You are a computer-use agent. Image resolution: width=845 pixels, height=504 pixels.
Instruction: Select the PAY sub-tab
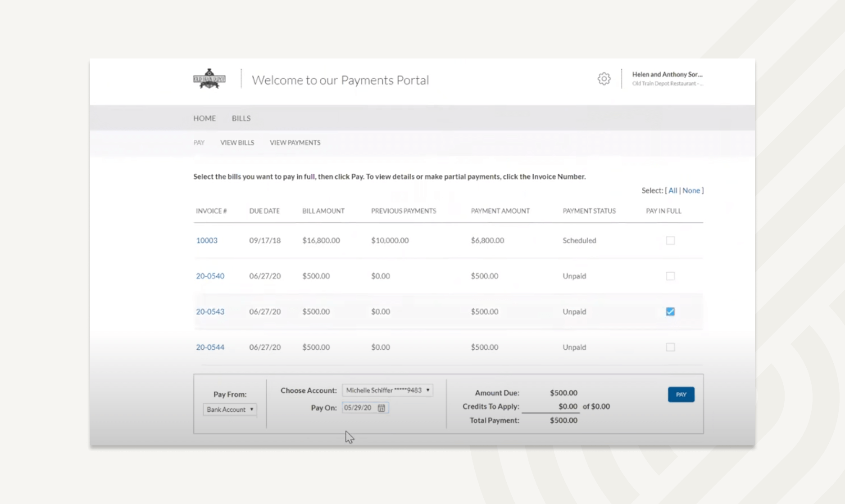click(x=199, y=143)
